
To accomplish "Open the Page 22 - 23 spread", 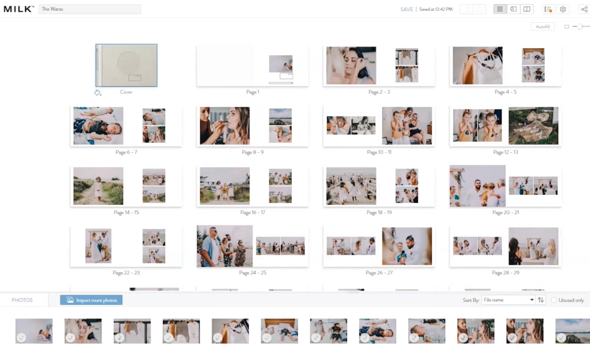I will point(126,246).
